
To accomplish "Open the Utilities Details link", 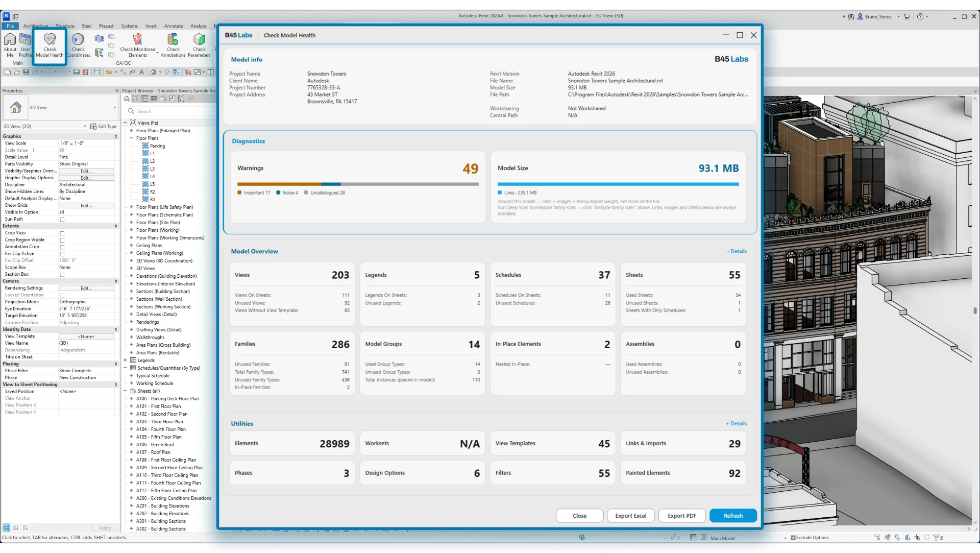I will coord(737,423).
